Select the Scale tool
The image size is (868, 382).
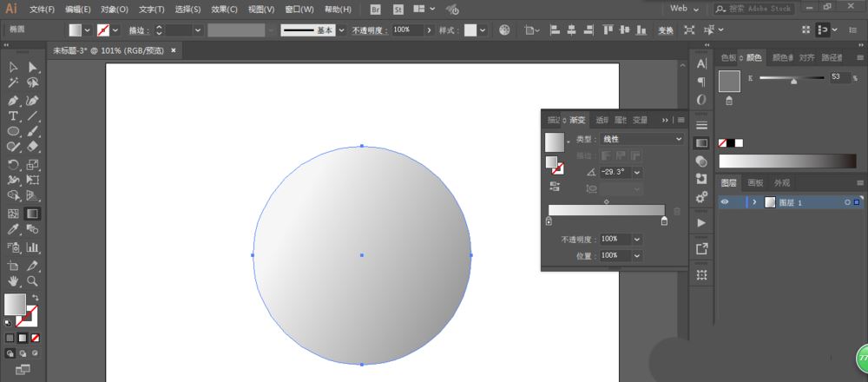33,164
